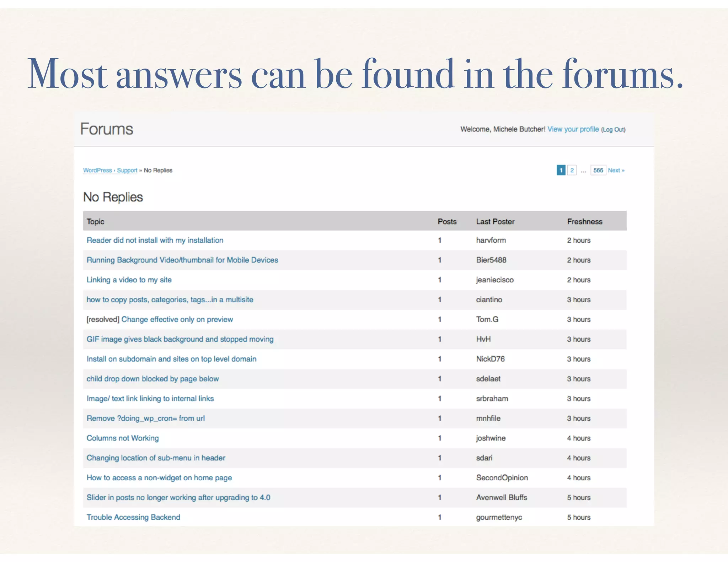This screenshot has height=562, width=728.
Task: Click last poster jeaniecisco
Action: click(495, 280)
